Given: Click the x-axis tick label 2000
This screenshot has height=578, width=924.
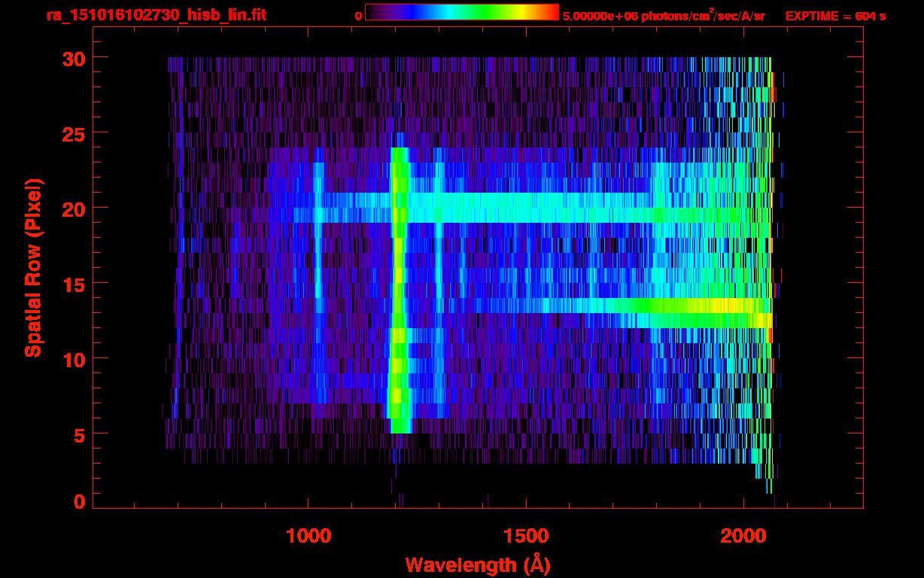Looking at the screenshot, I should click(x=743, y=536).
